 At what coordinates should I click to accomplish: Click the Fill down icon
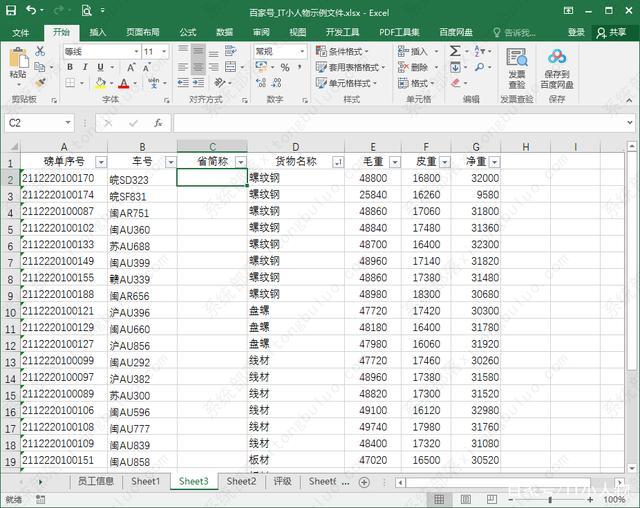(455, 67)
